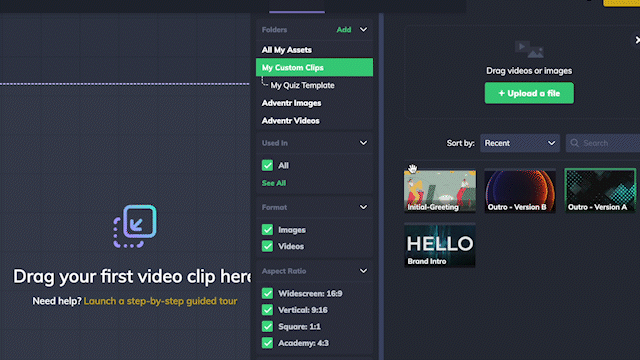Select the Brand Intro HELLO thumbnail
The height and width of the screenshot is (360, 640).
coord(440,245)
